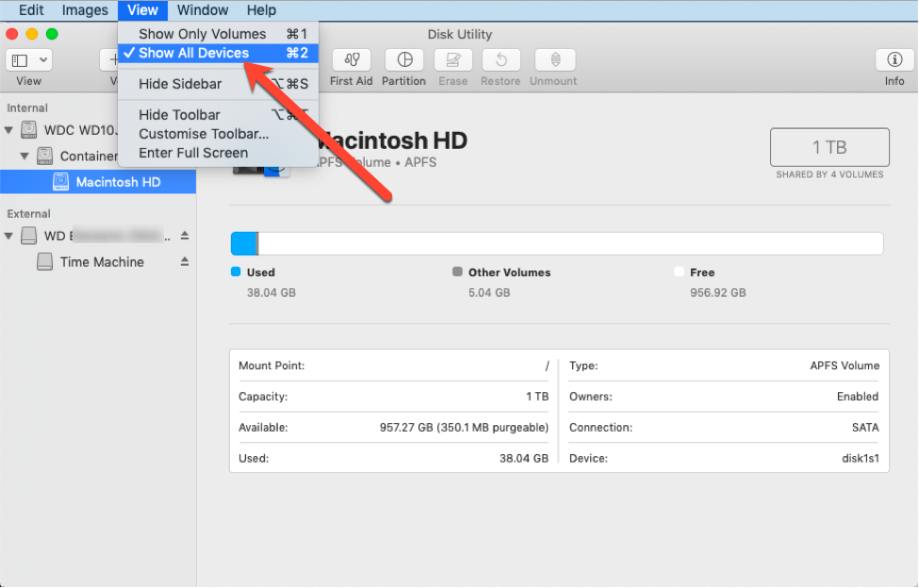Collapse the WDC WD10 internal disk
This screenshot has width=919, height=588.
[x=8, y=129]
